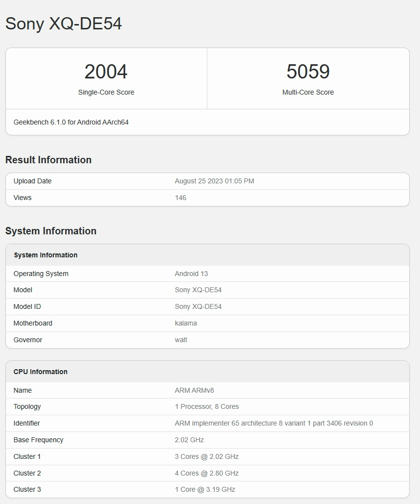Click the Result Information heading

(x=49, y=160)
